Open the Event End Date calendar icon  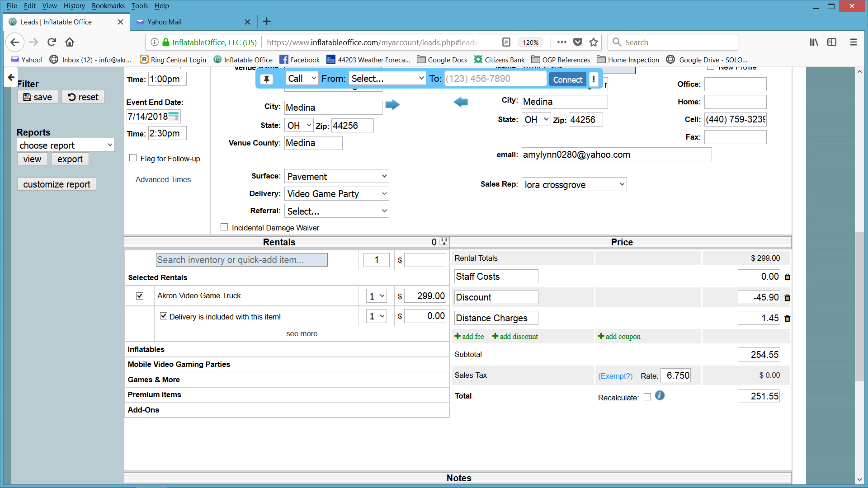coord(174,117)
